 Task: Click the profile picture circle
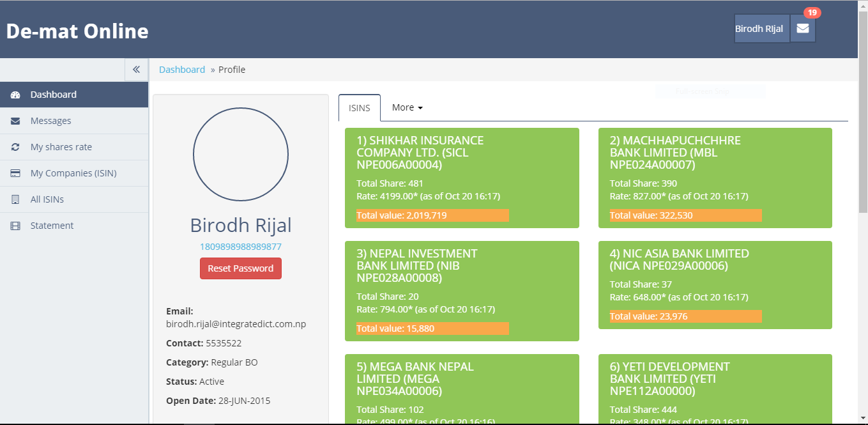[240, 155]
